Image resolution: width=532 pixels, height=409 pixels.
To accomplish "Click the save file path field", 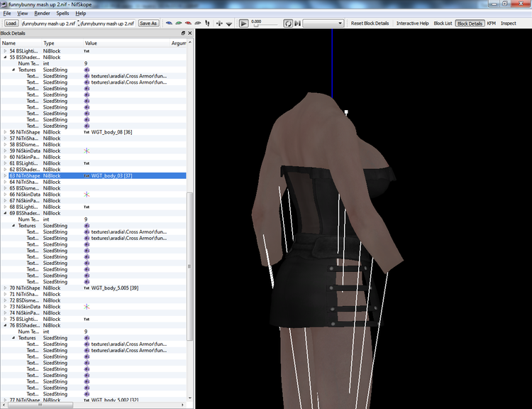I will pyautogui.click(x=108, y=23).
